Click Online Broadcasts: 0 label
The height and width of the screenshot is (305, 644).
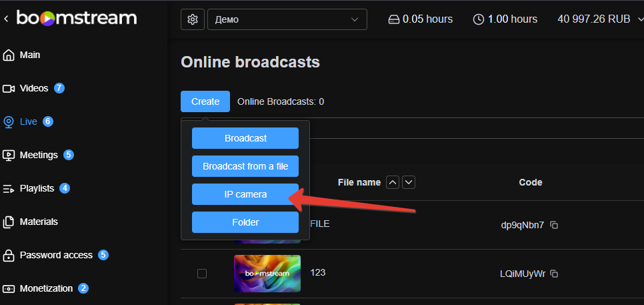[281, 101]
